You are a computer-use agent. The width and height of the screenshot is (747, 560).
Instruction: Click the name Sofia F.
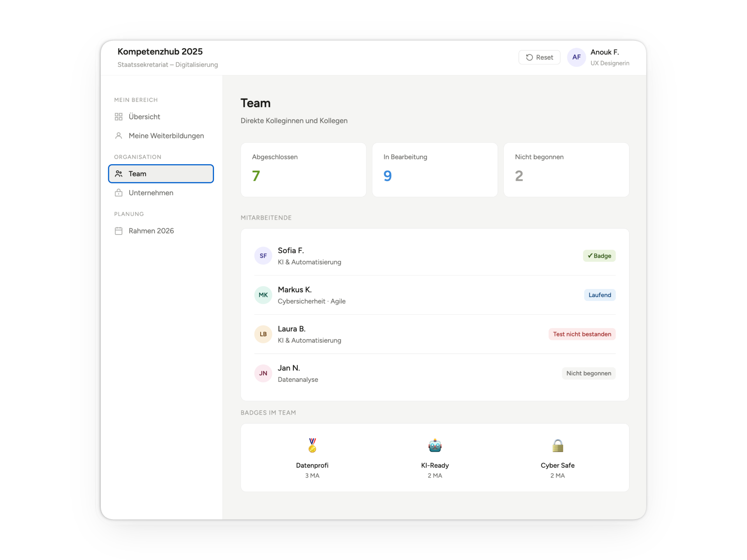point(291,251)
